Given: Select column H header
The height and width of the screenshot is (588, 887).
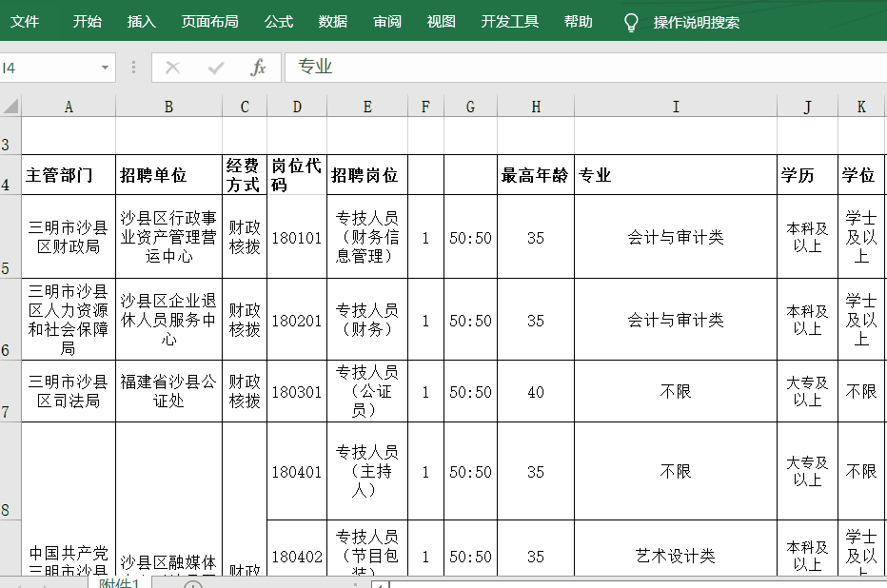Looking at the screenshot, I should click(x=536, y=107).
